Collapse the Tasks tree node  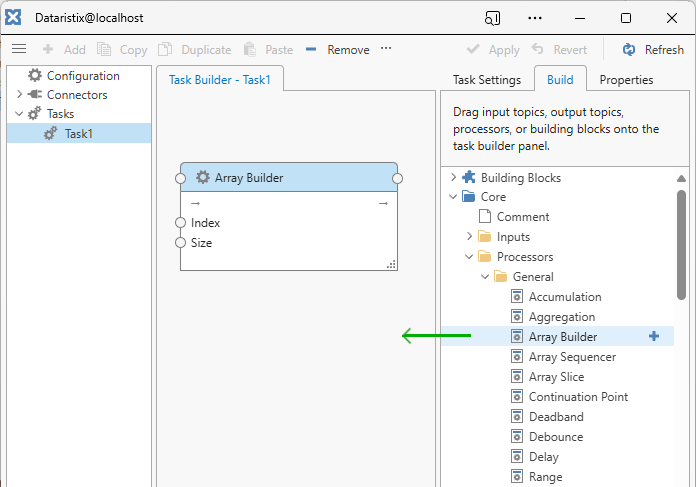point(19,114)
